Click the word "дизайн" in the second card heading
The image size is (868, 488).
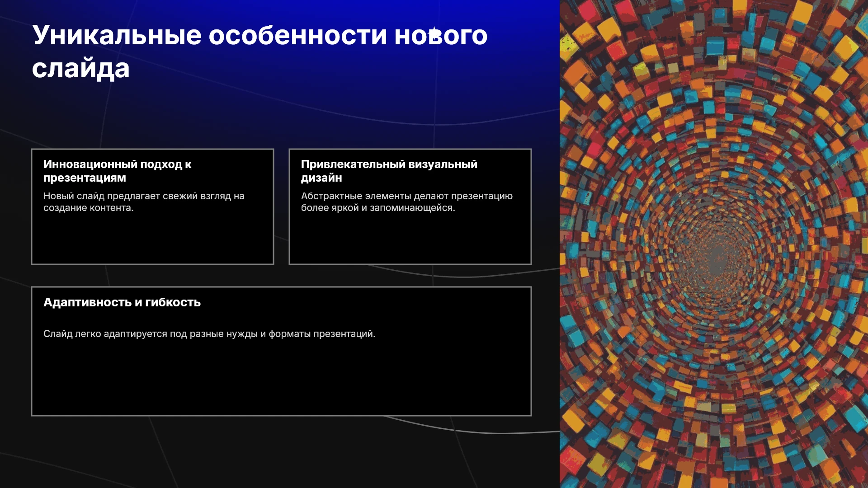click(321, 178)
